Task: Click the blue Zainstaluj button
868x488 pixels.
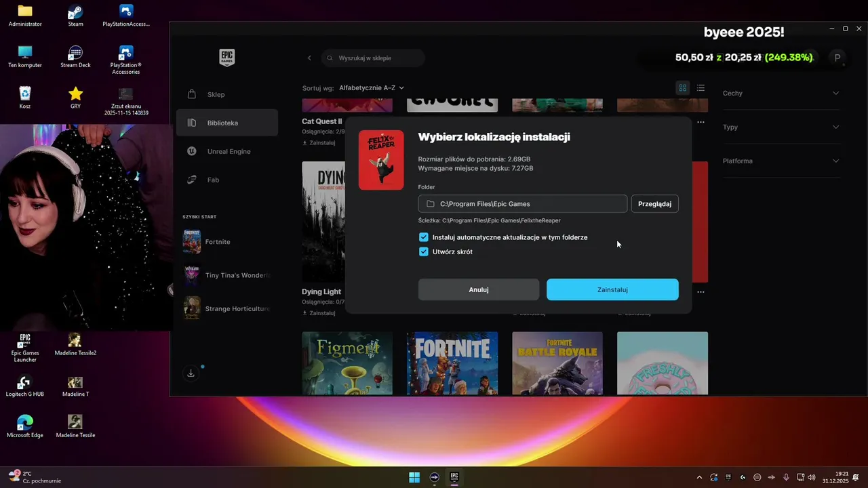Action: pyautogui.click(x=612, y=289)
